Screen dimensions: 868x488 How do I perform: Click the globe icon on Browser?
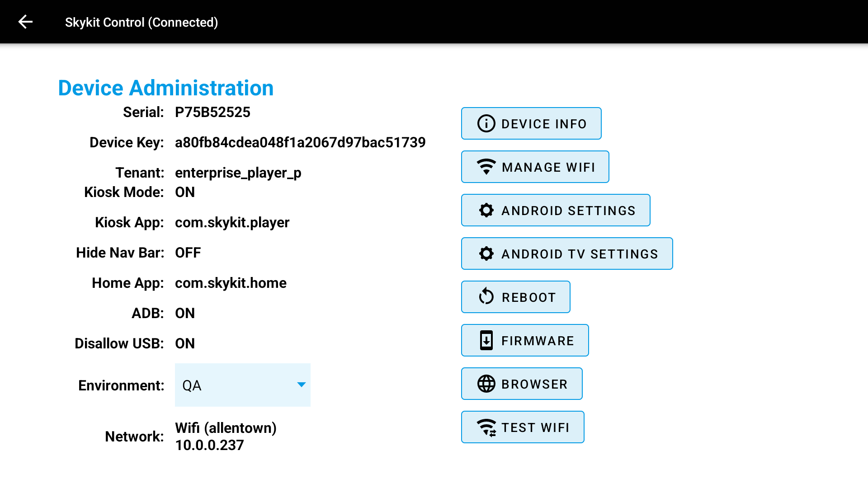[486, 384]
